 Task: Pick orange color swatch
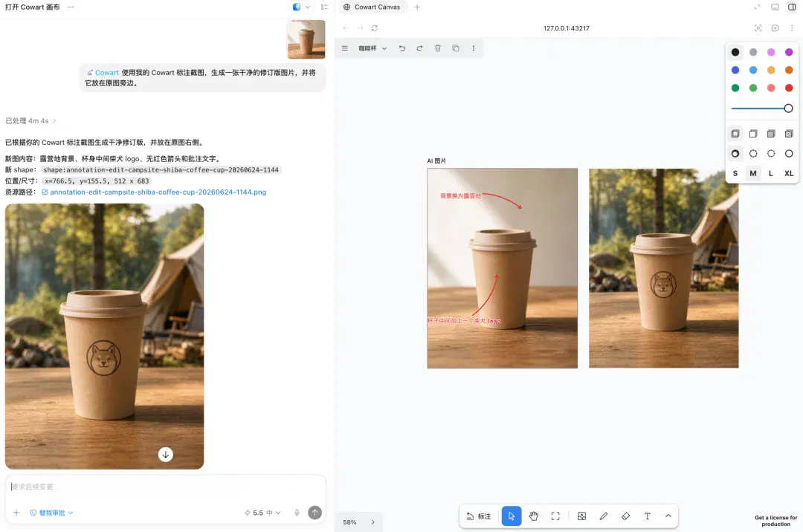[789, 70]
